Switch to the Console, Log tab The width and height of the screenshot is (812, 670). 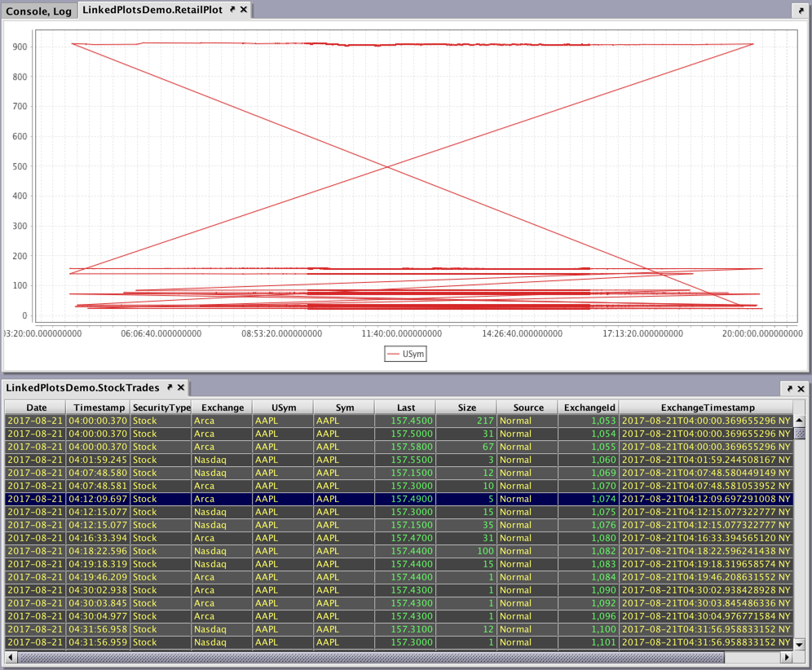[x=39, y=11]
